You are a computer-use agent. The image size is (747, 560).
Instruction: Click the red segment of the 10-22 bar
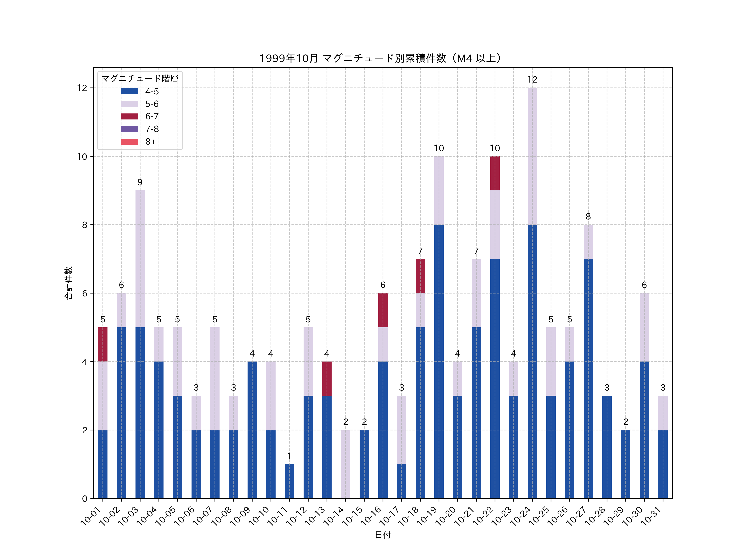tap(495, 173)
